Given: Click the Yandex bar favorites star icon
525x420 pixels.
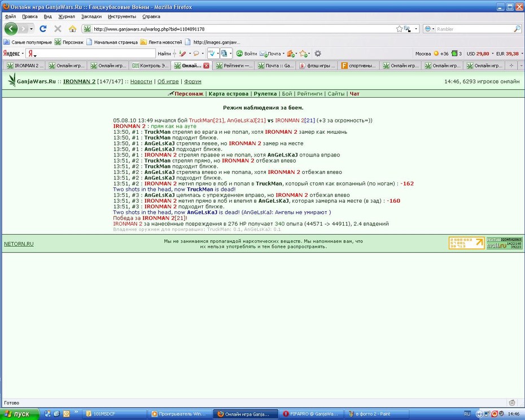Looking at the screenshot, I should click(303, 54).
